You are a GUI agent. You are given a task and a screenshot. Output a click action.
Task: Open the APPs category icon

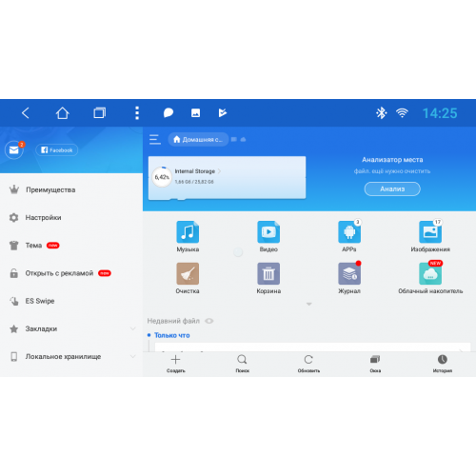349,232
